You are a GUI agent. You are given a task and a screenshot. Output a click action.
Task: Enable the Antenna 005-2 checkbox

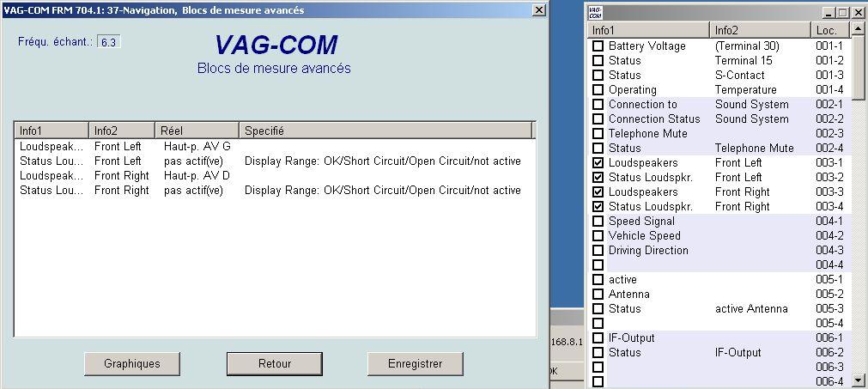598,294
